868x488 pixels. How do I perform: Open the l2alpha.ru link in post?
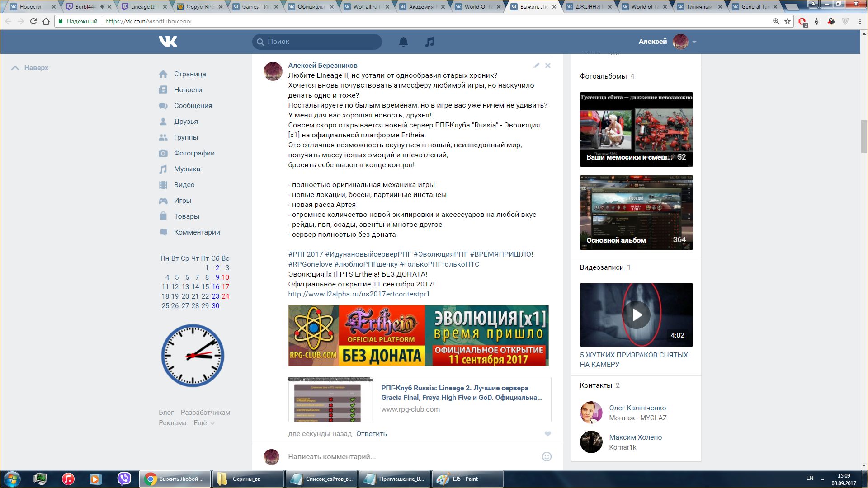tap(359, 294)
